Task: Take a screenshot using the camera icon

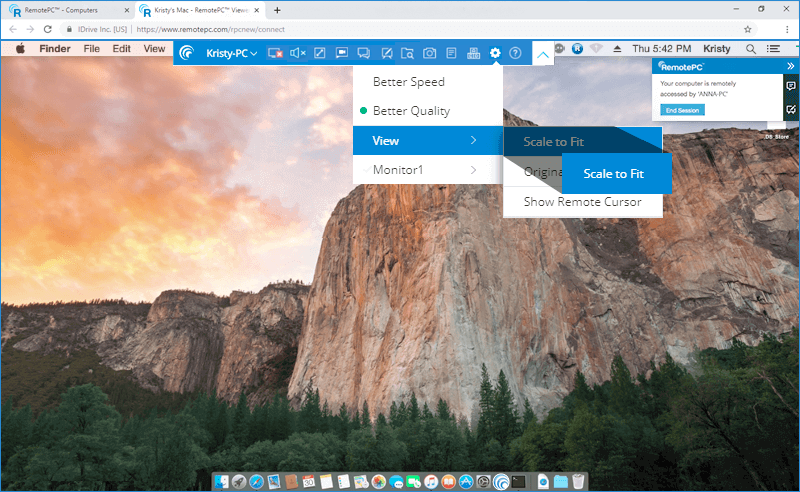Action: [429, 53]
